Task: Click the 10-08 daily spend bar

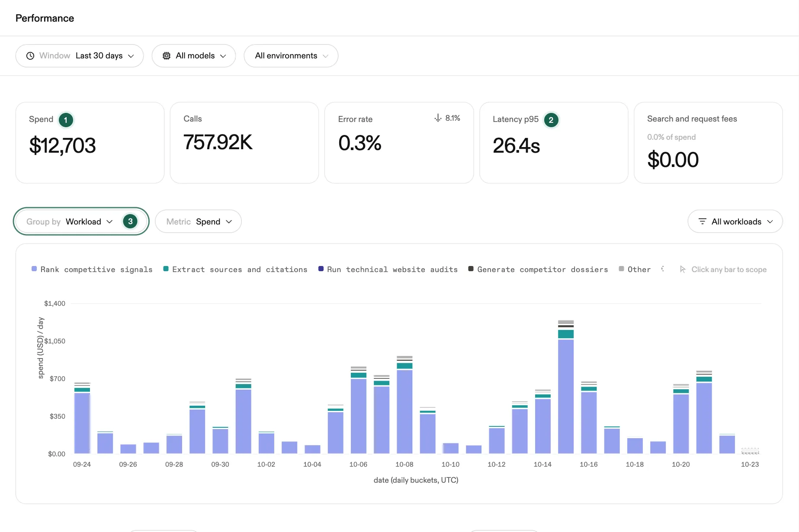Action: [x=404, y=404]
